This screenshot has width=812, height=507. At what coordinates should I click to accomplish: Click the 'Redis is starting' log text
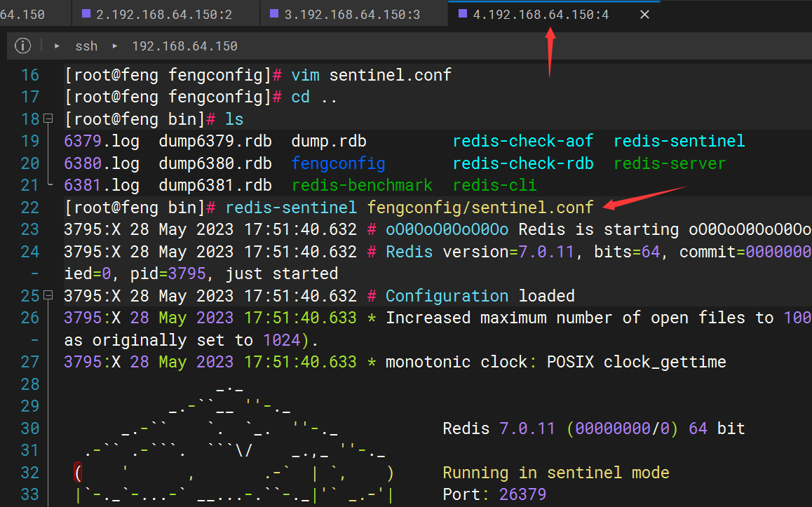[599, 229]
